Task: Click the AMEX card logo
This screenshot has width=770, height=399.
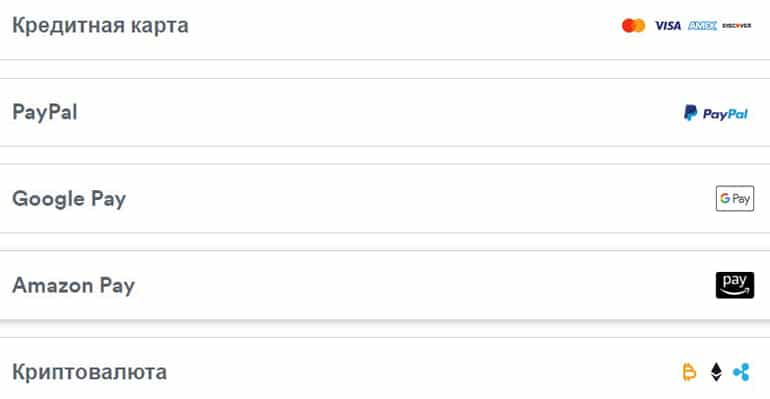Action: pos(702,26)
